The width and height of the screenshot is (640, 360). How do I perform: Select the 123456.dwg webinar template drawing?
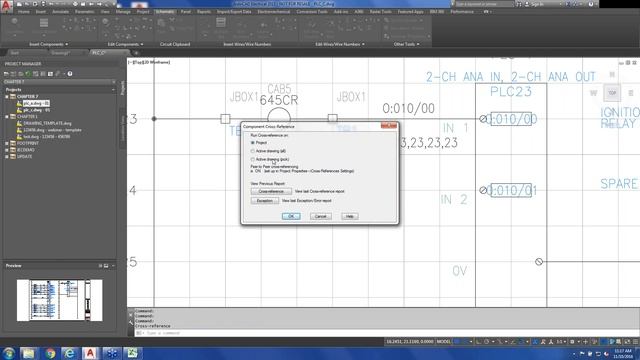(52, 130)
